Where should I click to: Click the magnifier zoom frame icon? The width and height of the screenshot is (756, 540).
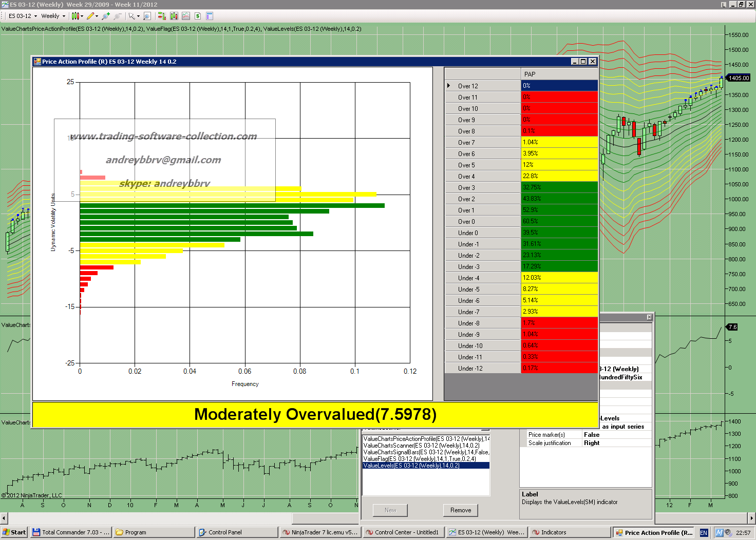pos(147,16)
